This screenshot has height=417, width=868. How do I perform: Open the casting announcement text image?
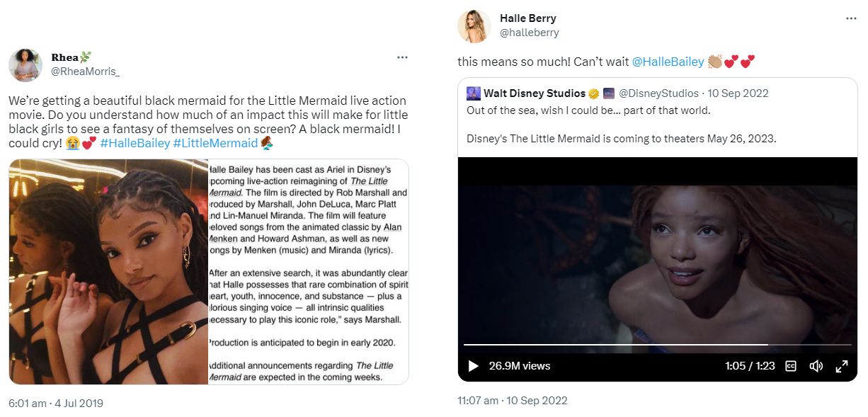point(308,271)
